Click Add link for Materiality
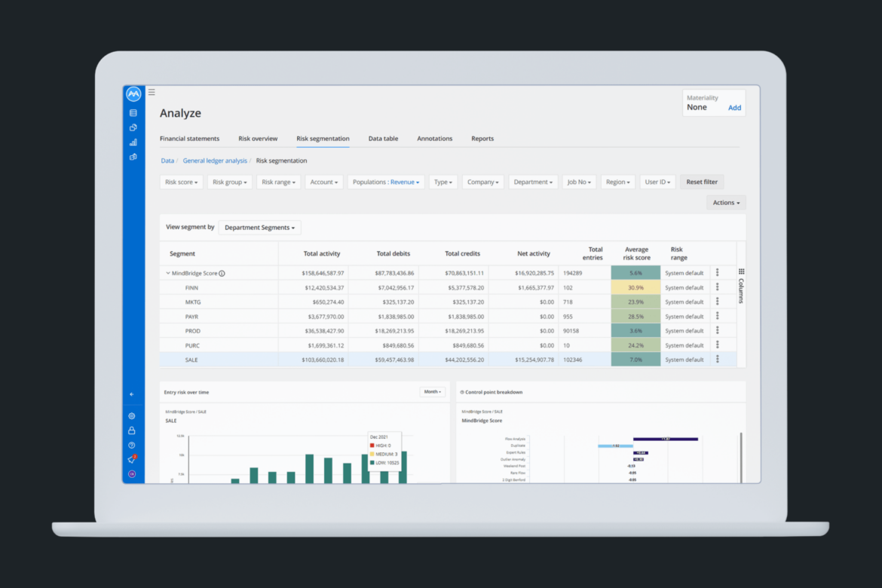Image resolution: width=882 pixels, height=588 pixels. [x=735, y=108]
